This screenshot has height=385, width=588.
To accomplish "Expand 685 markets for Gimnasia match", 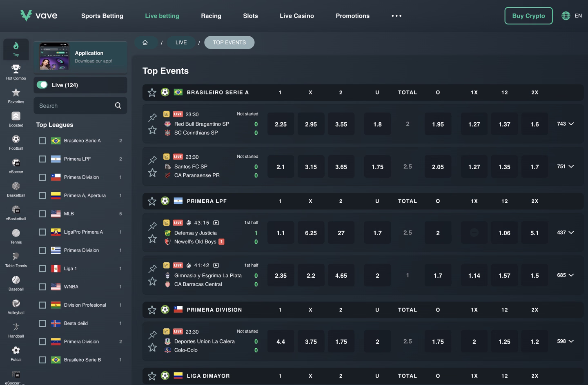I will click(x=566, y=275).
